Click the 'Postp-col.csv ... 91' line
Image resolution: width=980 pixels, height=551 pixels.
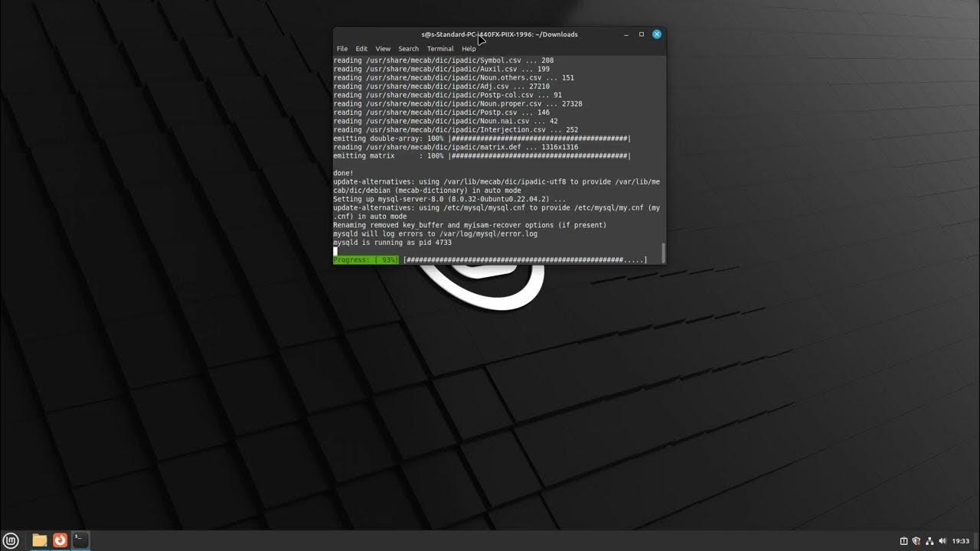point(447,95)
